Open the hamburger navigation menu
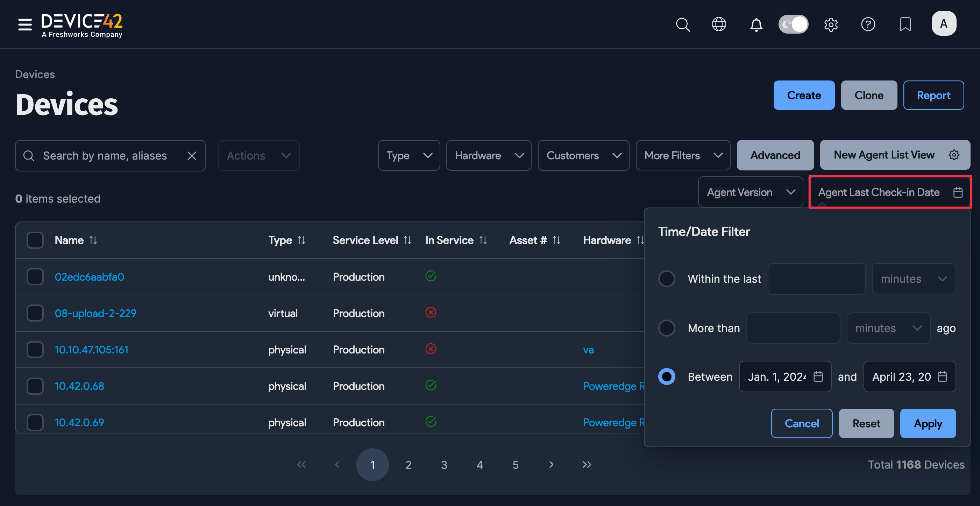 25,24
